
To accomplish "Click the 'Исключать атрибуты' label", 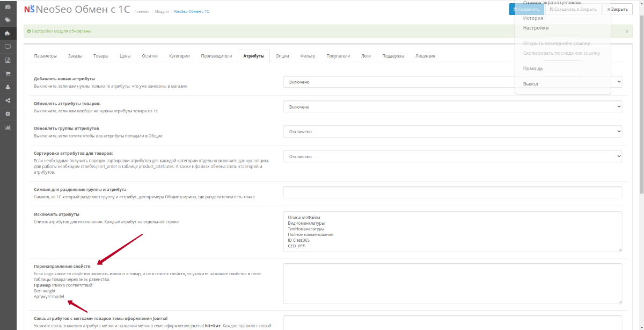I will [x=56, y=214].
